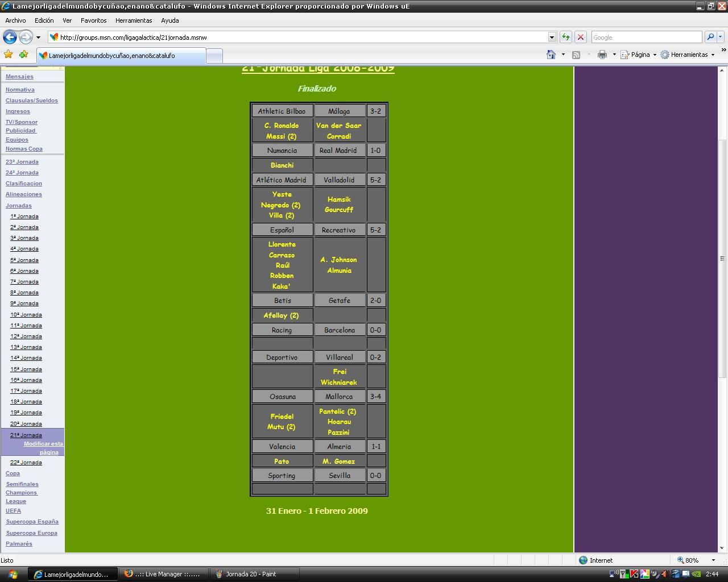Screen dimensions: 728x582
Task: Open the Herramientas tools menu
Action: (688, 55)
